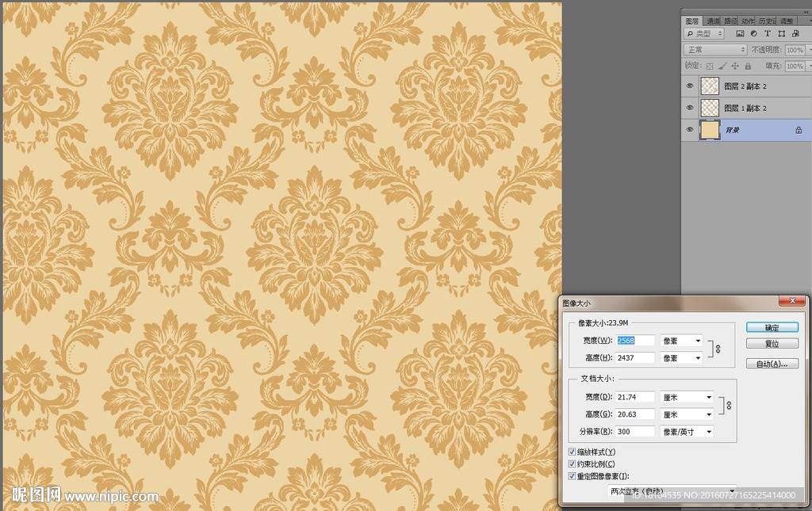Click the 分辨率(R) resolution field
This screenshot has width=812, height=511.
[x=635, y=431]
